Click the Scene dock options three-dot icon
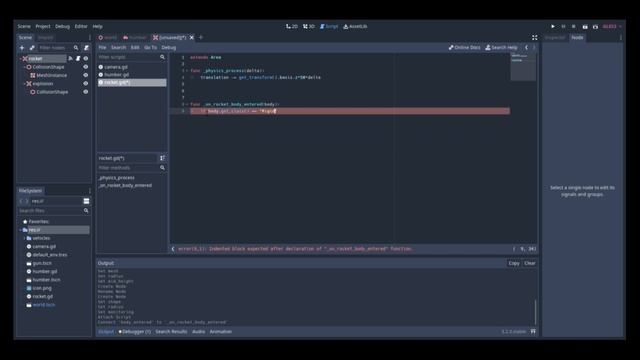 [90, 38]
